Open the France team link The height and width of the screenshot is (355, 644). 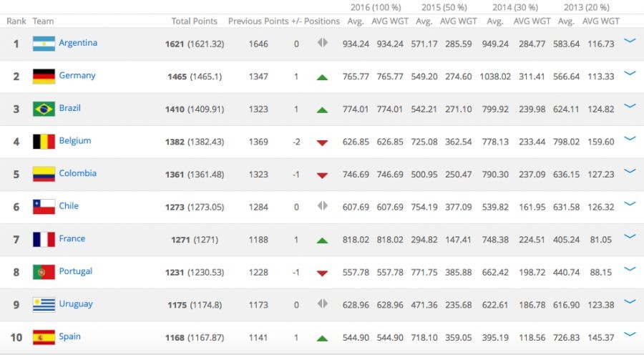(x=72, y=238)
